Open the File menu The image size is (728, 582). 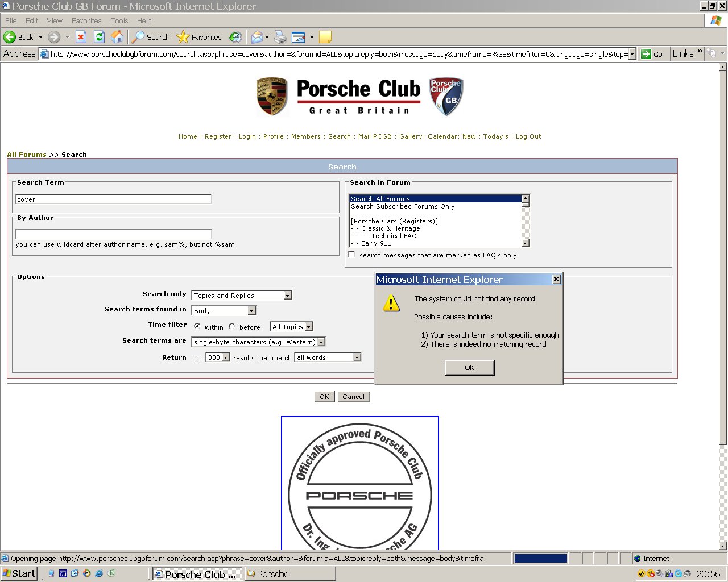[x=11, y=20]
